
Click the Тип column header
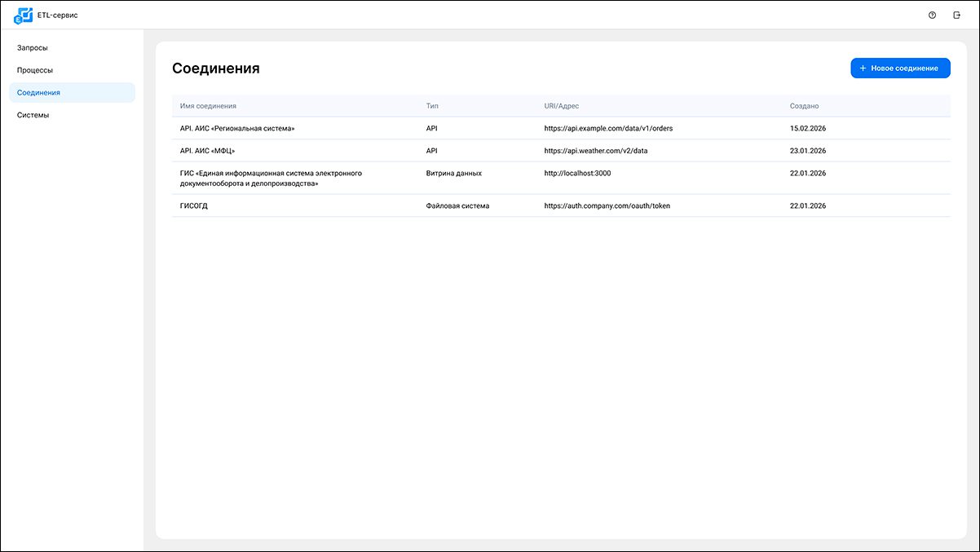[432, 106]
